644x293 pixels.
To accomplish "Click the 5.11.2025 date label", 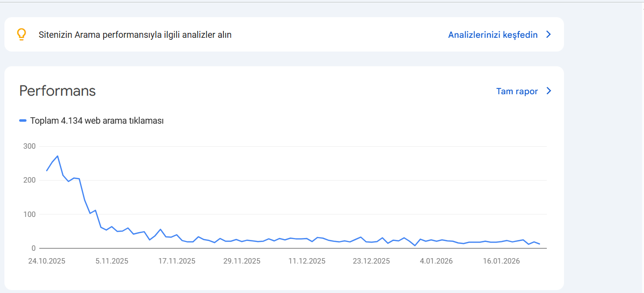I will coord(112,261).
